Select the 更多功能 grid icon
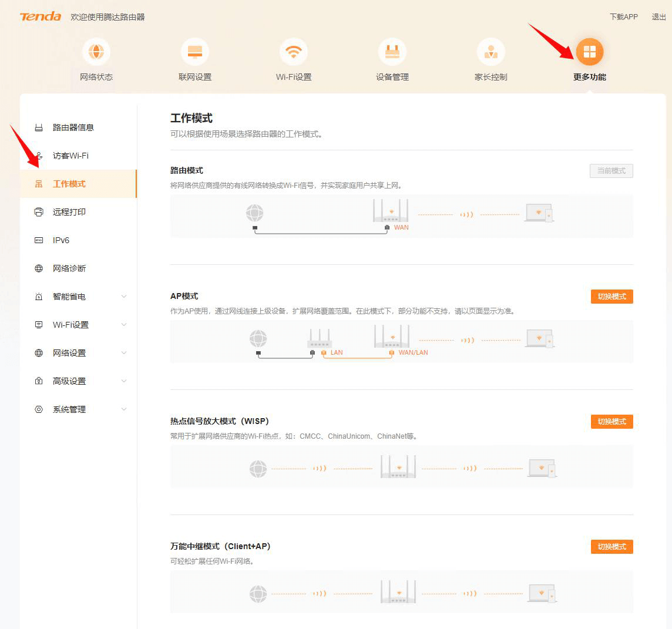 coord(590,52)
